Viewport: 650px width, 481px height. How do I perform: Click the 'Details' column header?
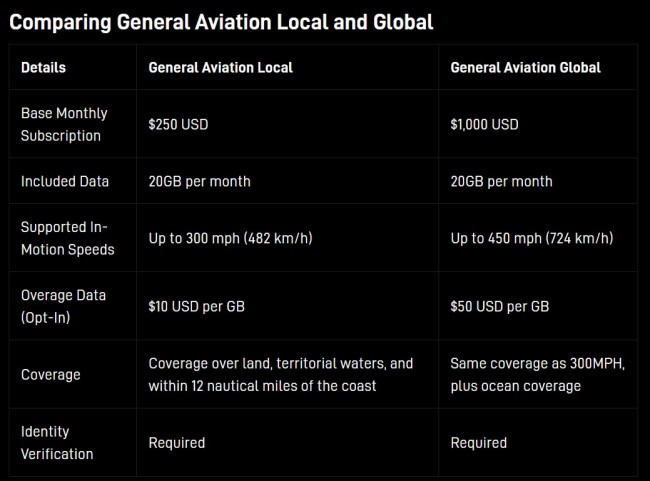(x=43, y=68)
